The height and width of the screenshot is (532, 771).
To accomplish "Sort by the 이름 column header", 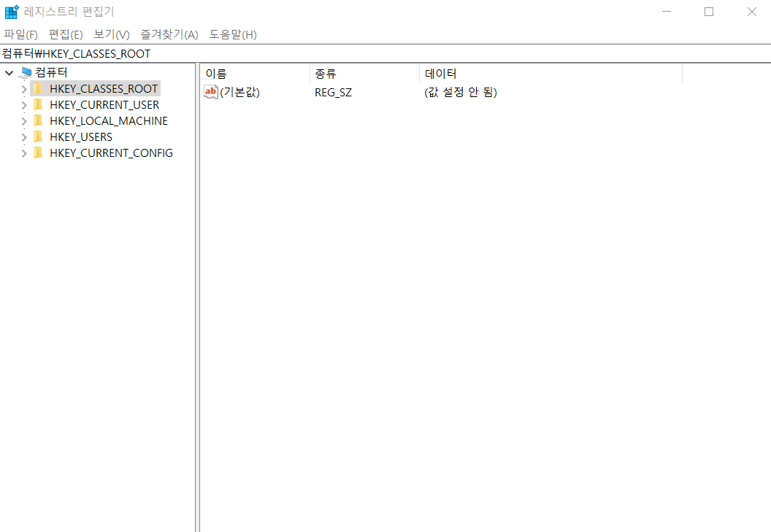I will pyautogui.click(x=256, y=74).
